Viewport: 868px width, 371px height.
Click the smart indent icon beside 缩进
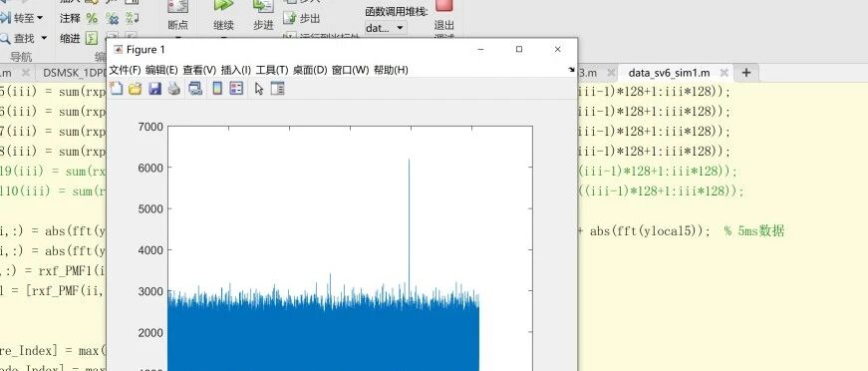click(x=92, y=38)
